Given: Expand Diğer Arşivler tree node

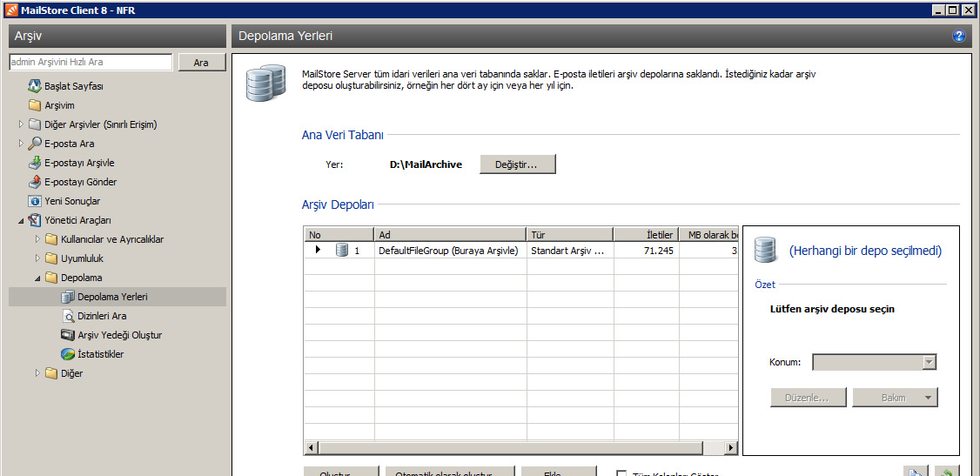Looking at the screenshot, I should 21,124.
